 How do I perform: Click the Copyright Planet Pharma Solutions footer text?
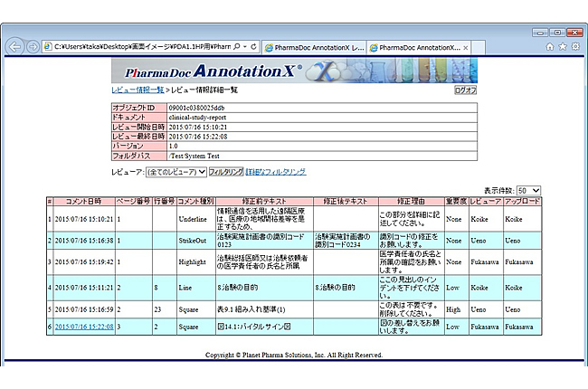click(294, 355)
